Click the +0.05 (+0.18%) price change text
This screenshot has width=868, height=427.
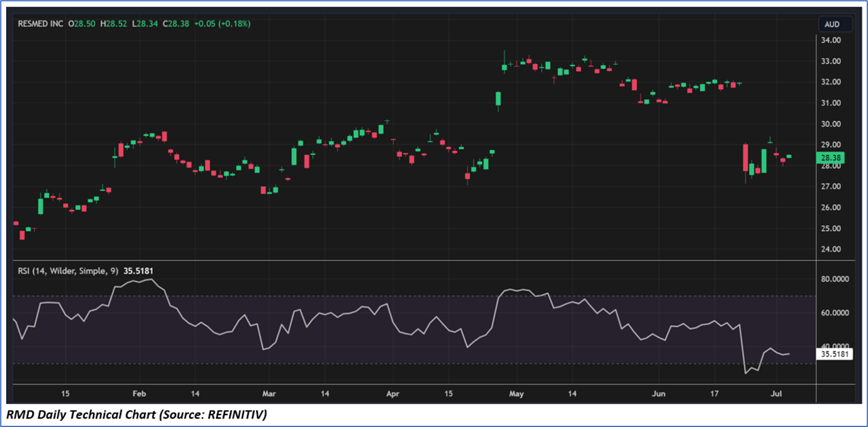(222, 23)
